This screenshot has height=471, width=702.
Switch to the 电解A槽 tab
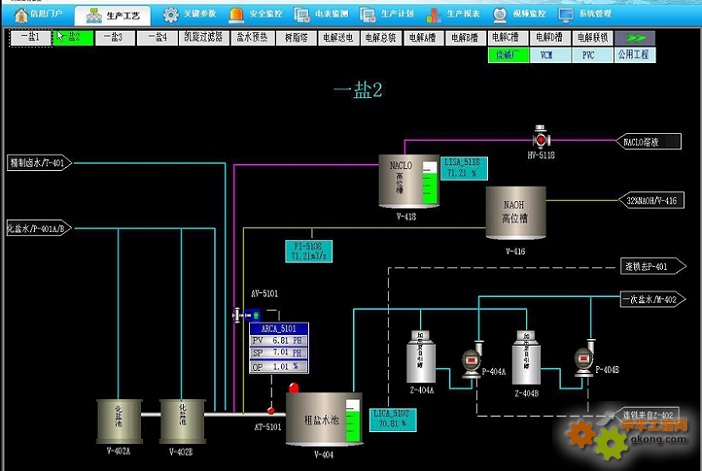point(422,37)
